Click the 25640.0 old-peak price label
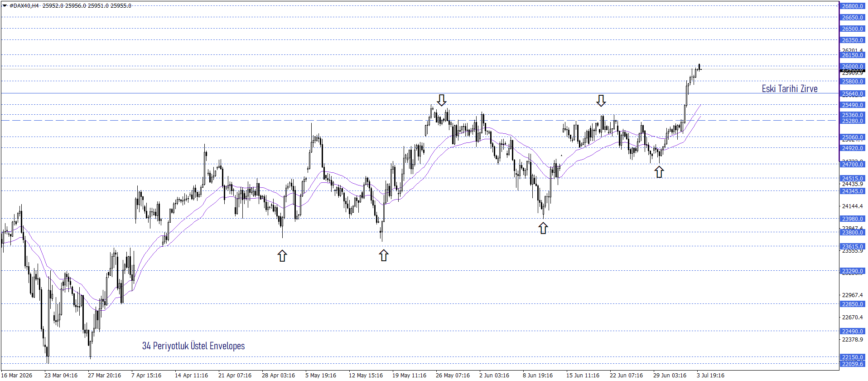This screenshot has width=868, height=381. click(852, 93)
